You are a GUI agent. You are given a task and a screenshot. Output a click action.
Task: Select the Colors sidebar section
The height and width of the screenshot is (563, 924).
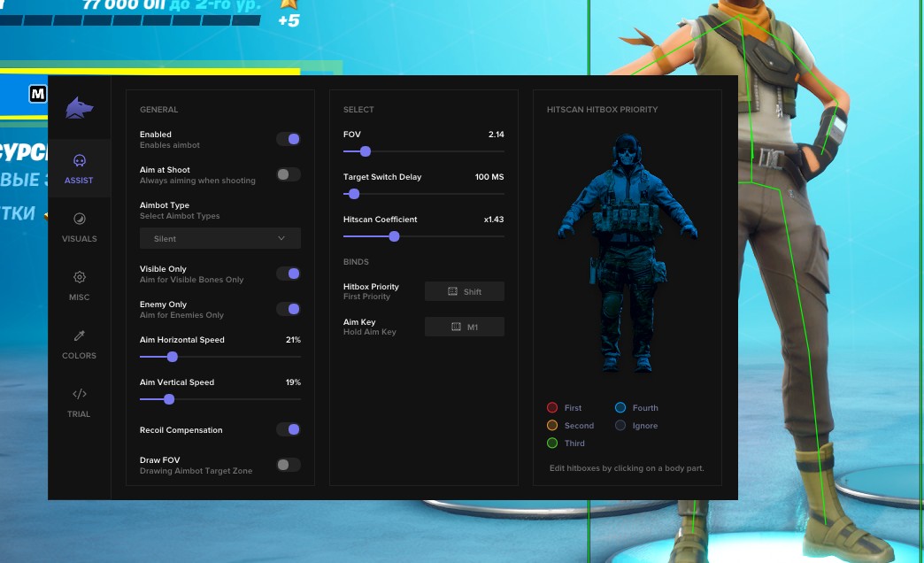tap(79, 343)
